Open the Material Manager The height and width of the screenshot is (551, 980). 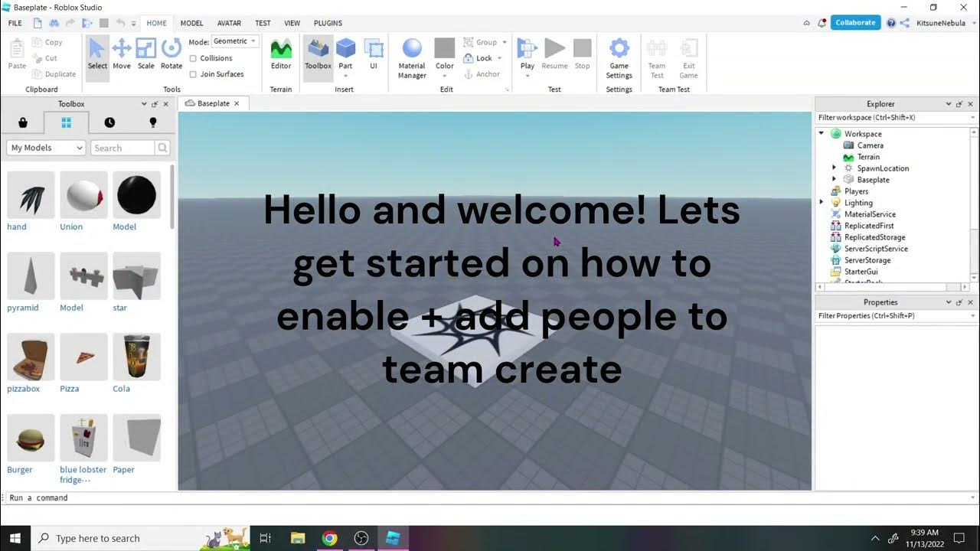click(412, 58)
